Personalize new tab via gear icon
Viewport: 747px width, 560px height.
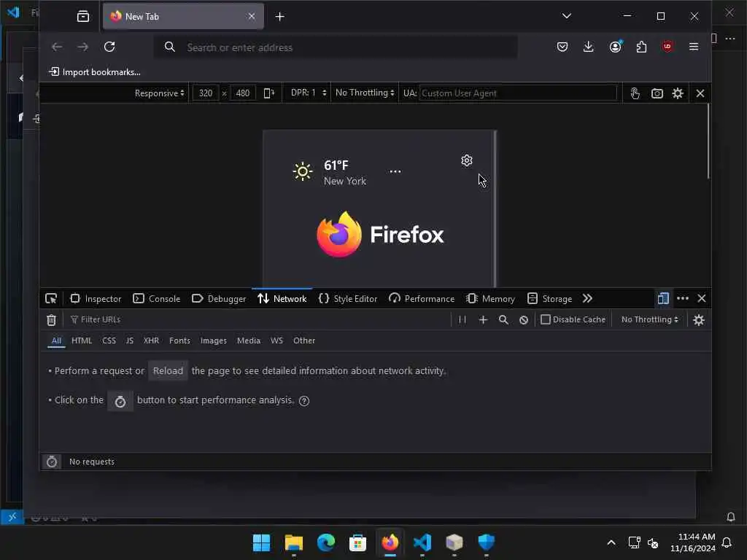(467, 160)
